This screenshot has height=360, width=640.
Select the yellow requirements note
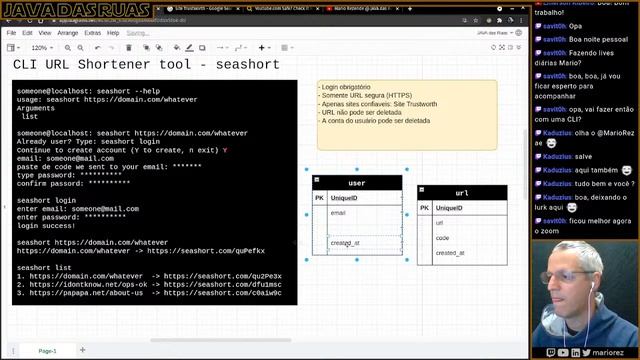click(407, 115)
